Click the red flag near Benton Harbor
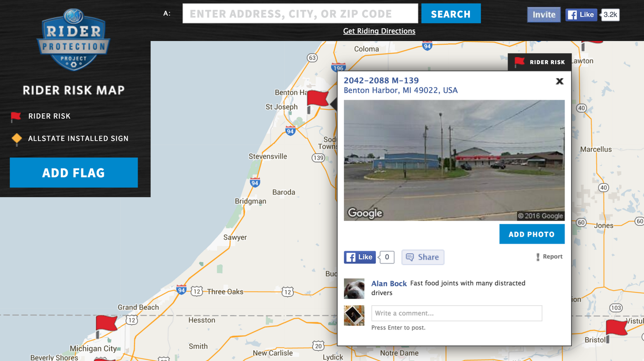644x361 pixels. (317, 101)
